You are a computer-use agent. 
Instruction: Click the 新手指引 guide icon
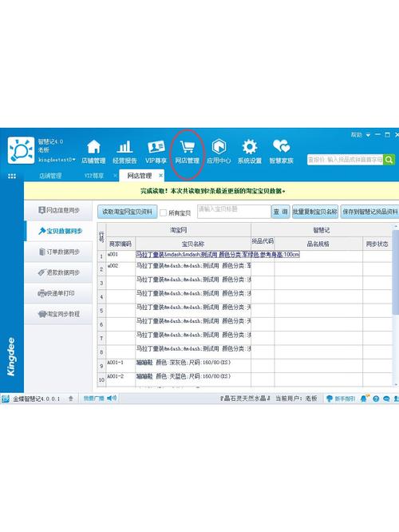[x=329, y=399]
